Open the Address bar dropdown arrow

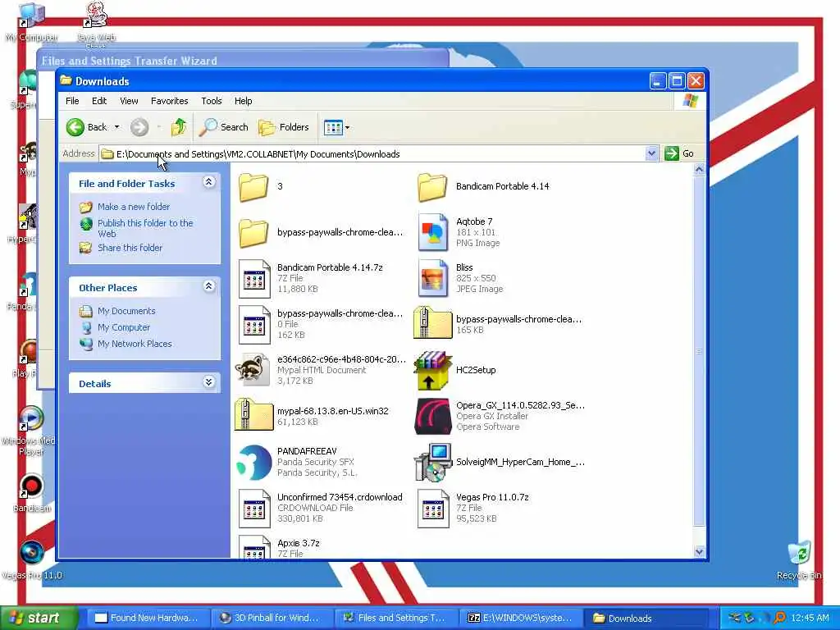coord(651,153)
